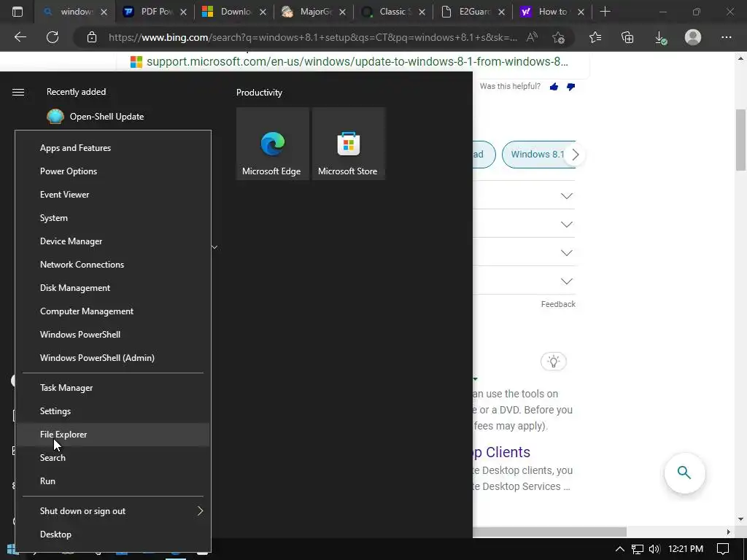Expand the first collapsed question chevron
This screenshot has width=747, height=560.
(x=566, y=196)
